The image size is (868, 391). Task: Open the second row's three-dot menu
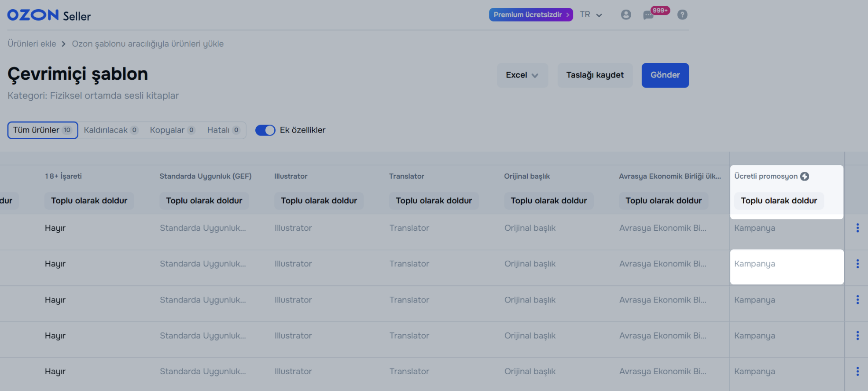point(857,264)
